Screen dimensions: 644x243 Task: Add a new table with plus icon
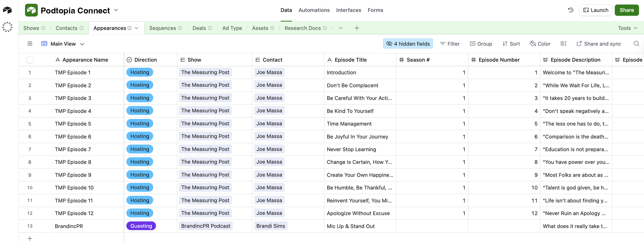[357, 28]
